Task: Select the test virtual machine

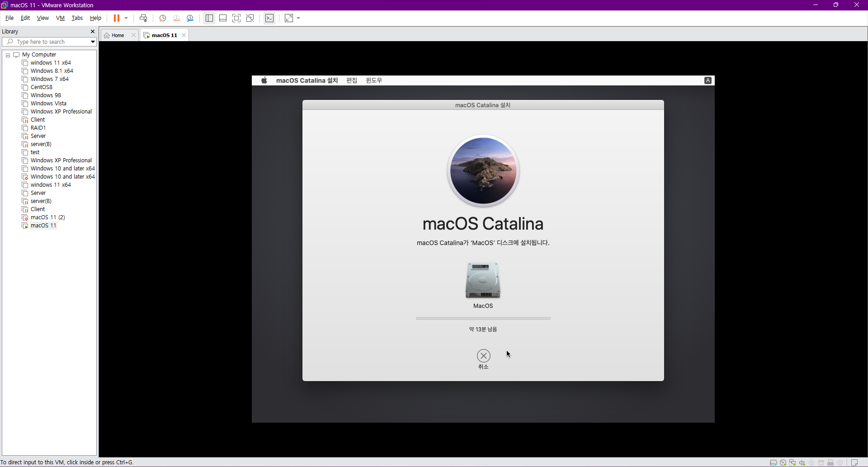Action: click(35, 152)
